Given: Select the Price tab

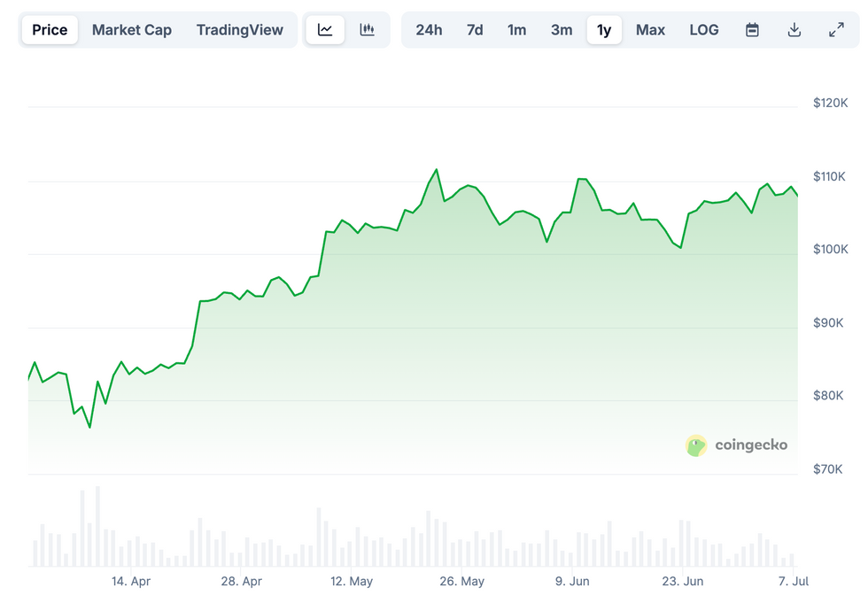Looking at the screenshot, I should pos(50,30).
